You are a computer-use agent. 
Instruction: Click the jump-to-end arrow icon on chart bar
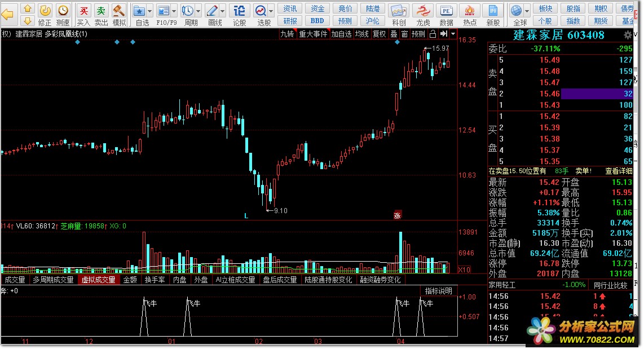coord(444,34)
